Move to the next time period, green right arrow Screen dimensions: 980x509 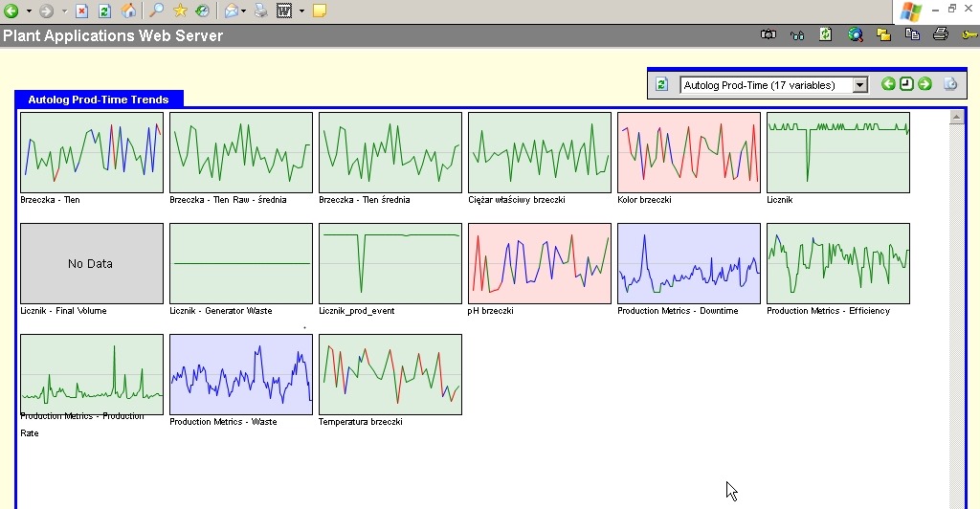925,83
